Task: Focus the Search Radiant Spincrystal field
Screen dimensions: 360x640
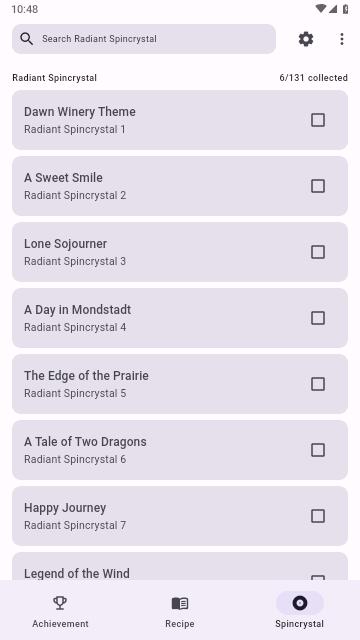Action: point(144,39)
